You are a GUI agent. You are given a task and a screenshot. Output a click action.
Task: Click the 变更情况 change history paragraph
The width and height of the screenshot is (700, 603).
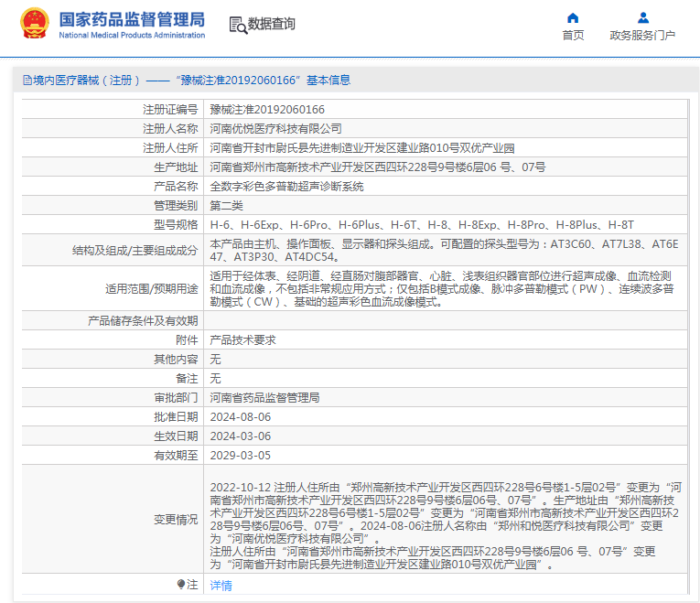(x=445, y=526)
